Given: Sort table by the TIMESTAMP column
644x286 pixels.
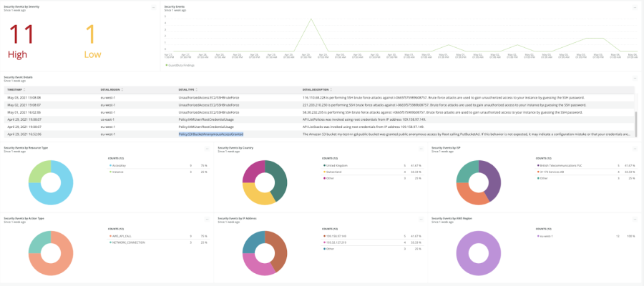Looking at the screenshot, I should tap(16, 89).
